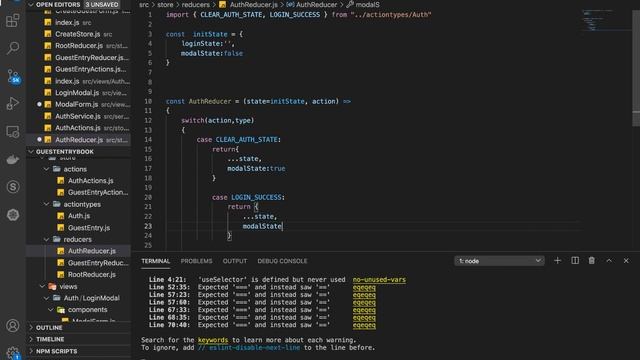This screenshot has width=640, height=360.
Task: Click 'reducers' in the breadcrumb path
Action: click(x=195, y=4)
